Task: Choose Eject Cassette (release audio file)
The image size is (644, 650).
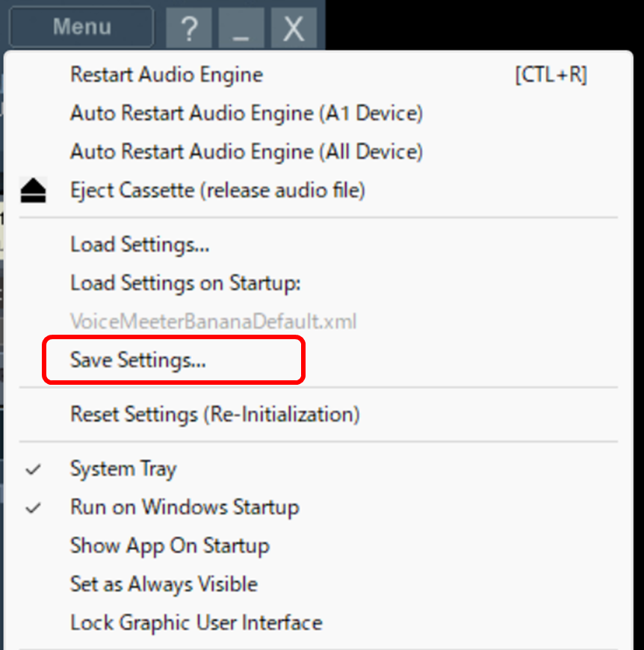Action: click(217, 191)
